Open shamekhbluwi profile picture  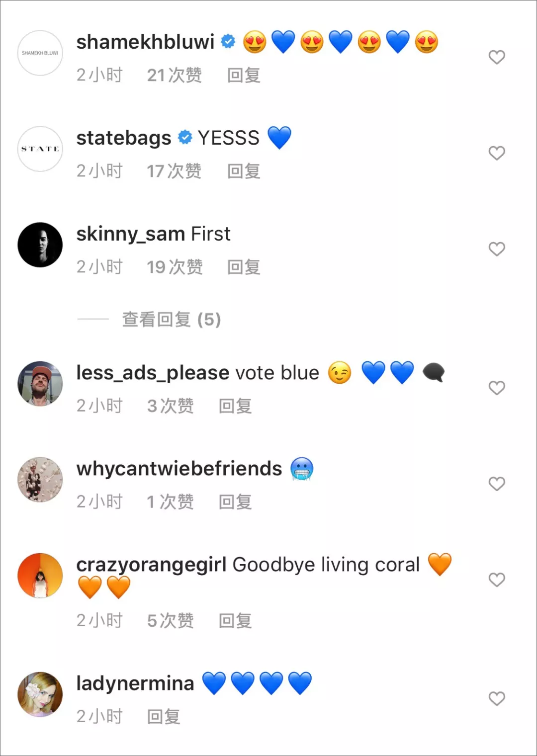[x=40, y=53]
